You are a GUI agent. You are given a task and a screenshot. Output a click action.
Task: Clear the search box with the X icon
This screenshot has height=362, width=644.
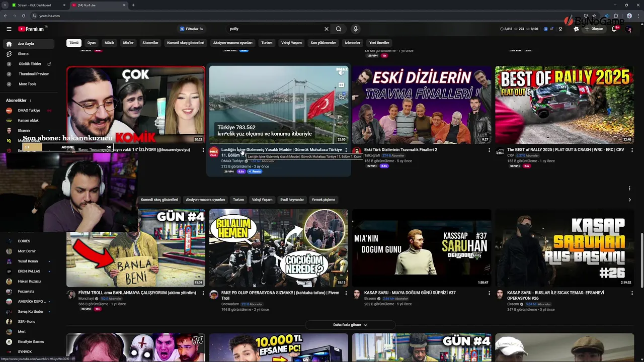click(326, 29)
